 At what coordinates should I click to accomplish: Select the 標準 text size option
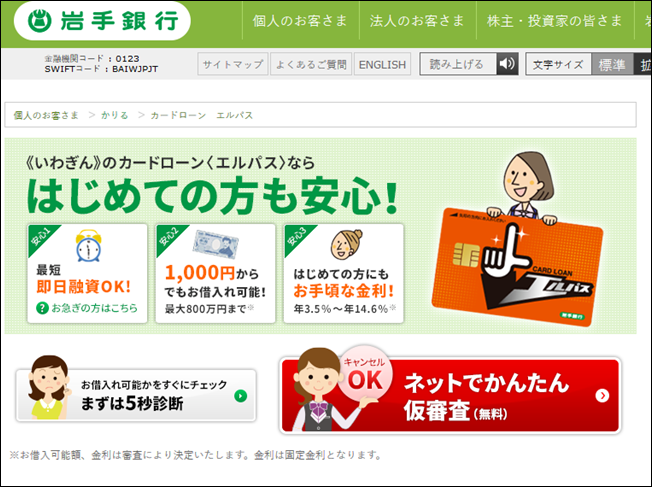tap(612, 64)
